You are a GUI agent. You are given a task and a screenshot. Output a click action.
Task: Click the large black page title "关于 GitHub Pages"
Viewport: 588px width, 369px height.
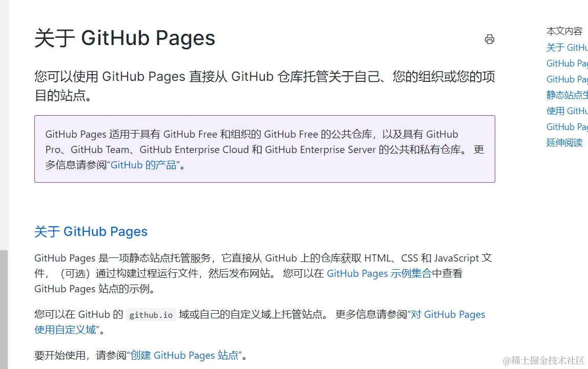(125, 38)
